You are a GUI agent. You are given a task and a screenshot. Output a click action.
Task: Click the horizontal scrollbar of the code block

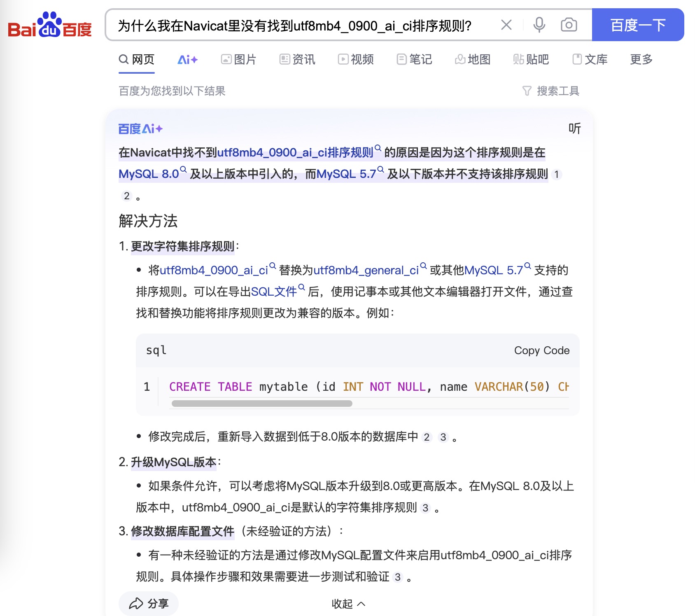tap(262, 404)
